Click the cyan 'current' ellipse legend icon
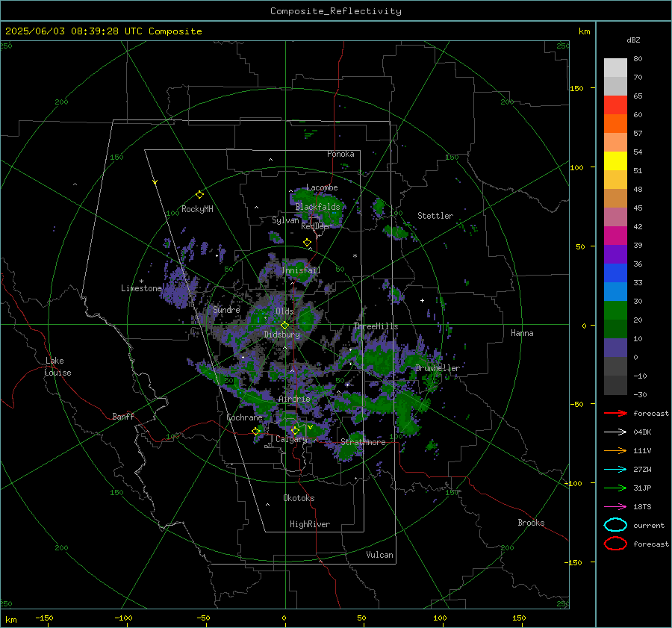Viewport: 672px width, 628px height. pyautogui.click(x=615, y=525)
